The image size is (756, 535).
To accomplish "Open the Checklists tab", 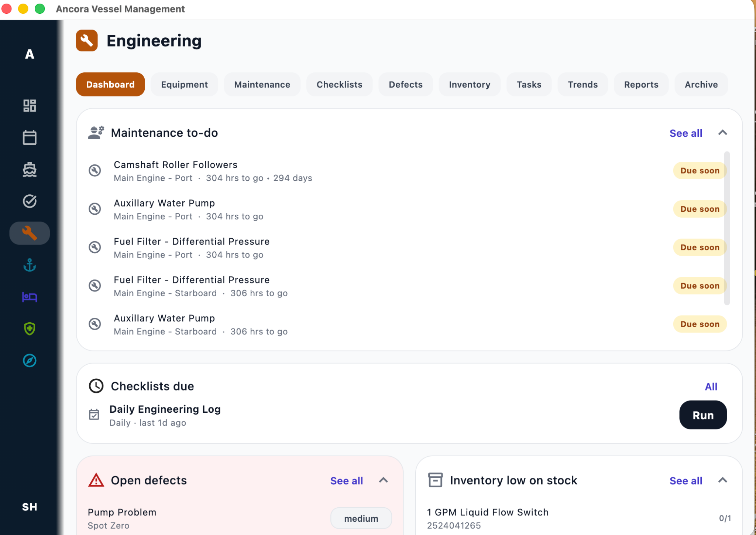I will coord(340,85).
